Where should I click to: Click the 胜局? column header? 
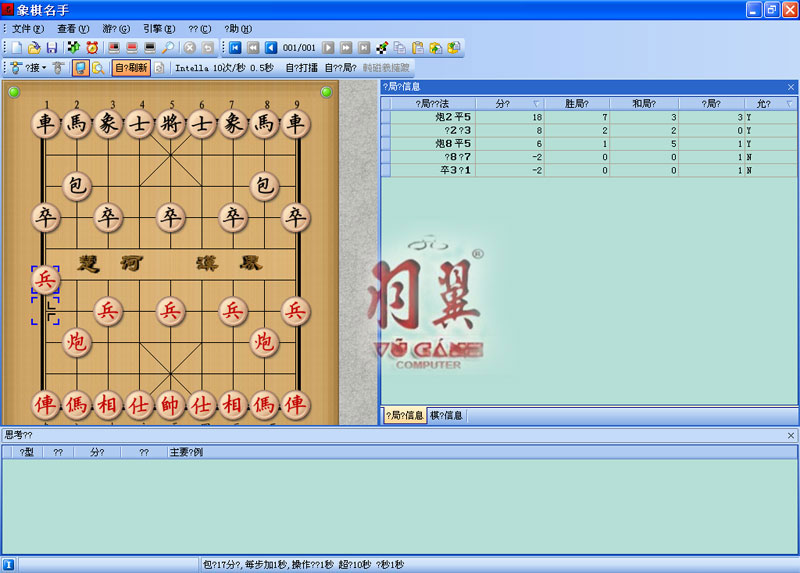[x=577, y=104]
